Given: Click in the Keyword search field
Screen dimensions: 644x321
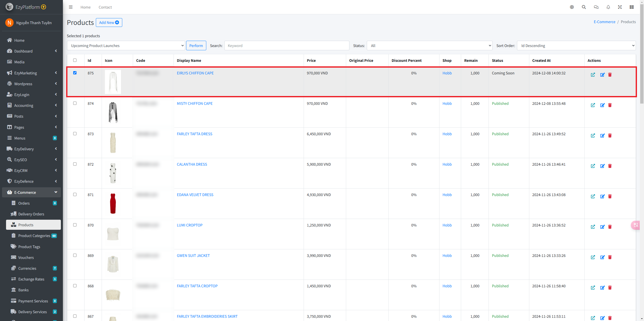Looking at the screenshot, I should pyautogui.click(x=287, y=45).
